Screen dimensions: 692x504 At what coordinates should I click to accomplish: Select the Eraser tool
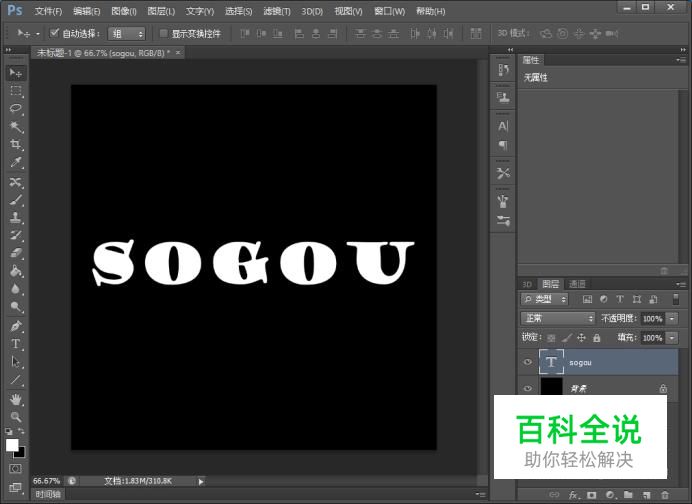point(16,253)
